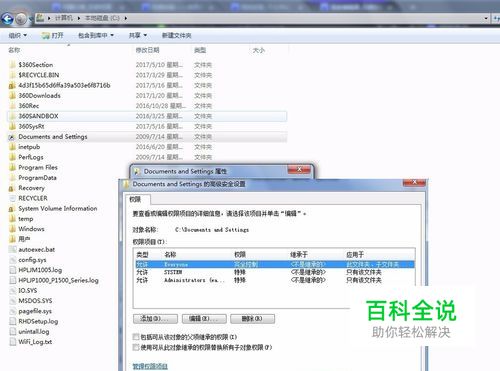Click the 编辑 button
500x371 pixels.
204,319
